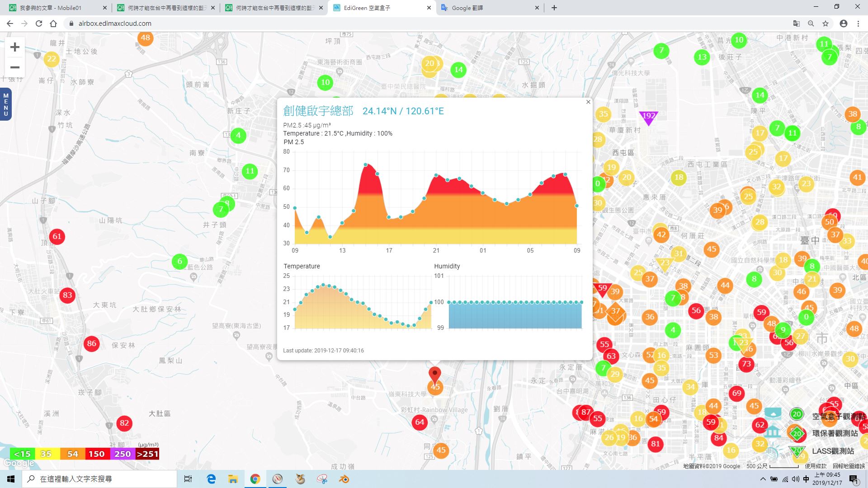Toggle LASS觀測站 legend icon
The width and height of the screenshot is (868, 488).
pyautogui.click(x=797, y=451)
